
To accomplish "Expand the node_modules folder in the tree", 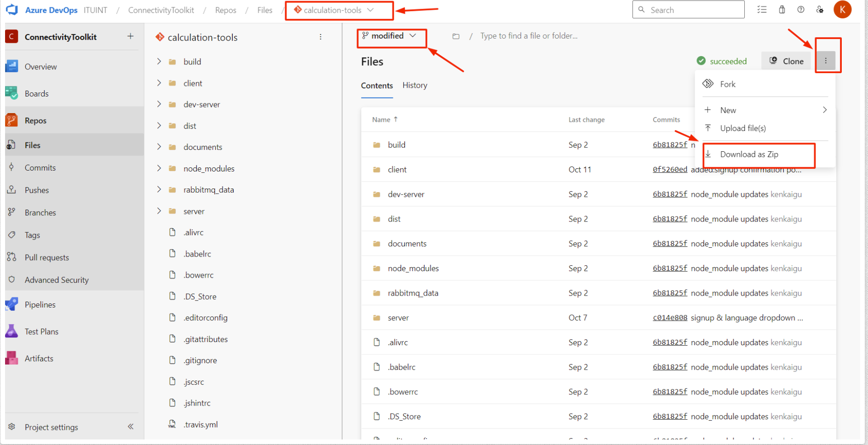I will (159, 168).
